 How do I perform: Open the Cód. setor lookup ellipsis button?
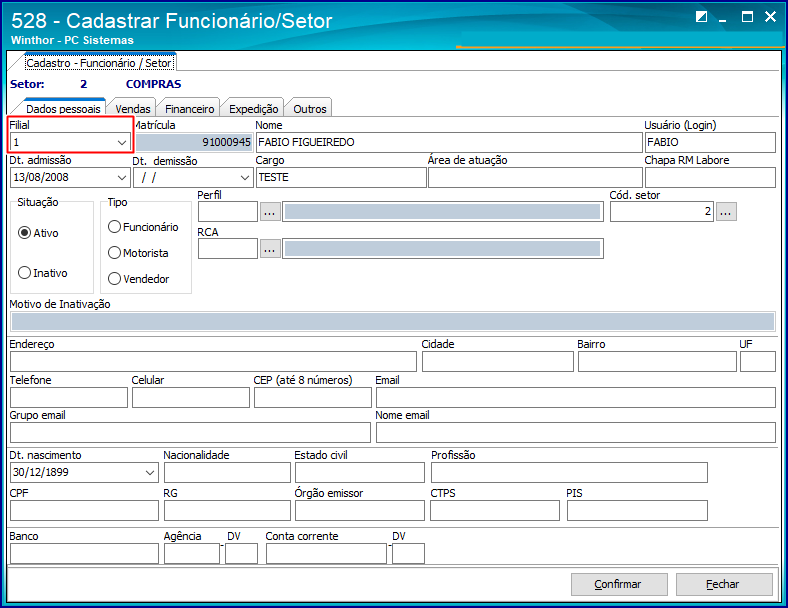pyautogui.click(x=726, y=212)
